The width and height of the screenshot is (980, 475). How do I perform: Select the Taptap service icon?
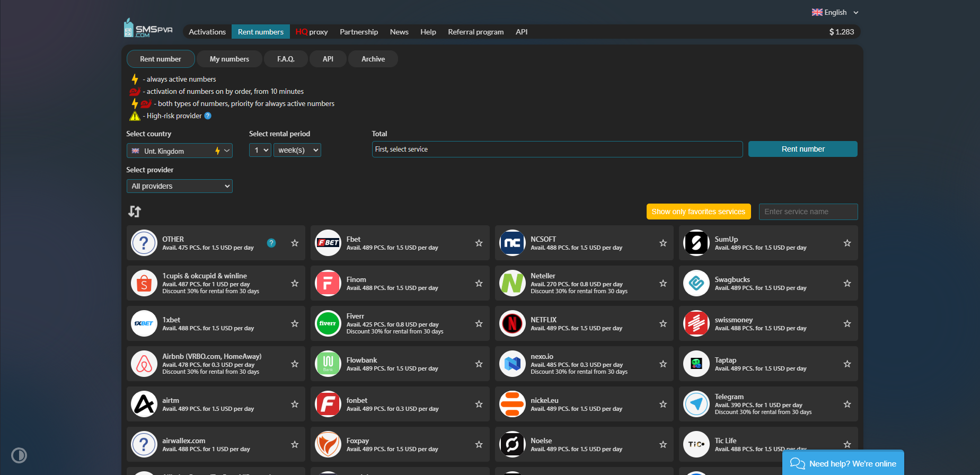point(696,364)
